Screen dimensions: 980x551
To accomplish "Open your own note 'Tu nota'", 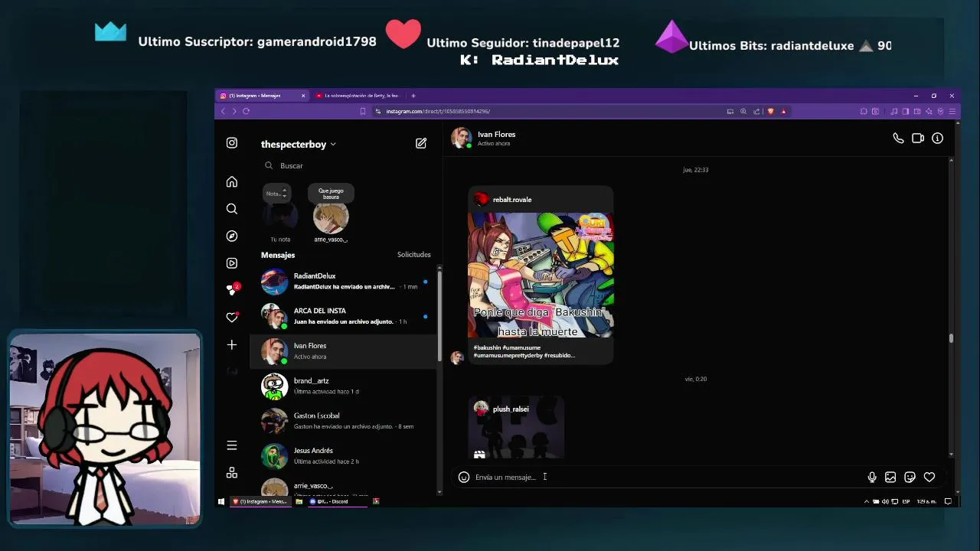I will click(280, 214).
